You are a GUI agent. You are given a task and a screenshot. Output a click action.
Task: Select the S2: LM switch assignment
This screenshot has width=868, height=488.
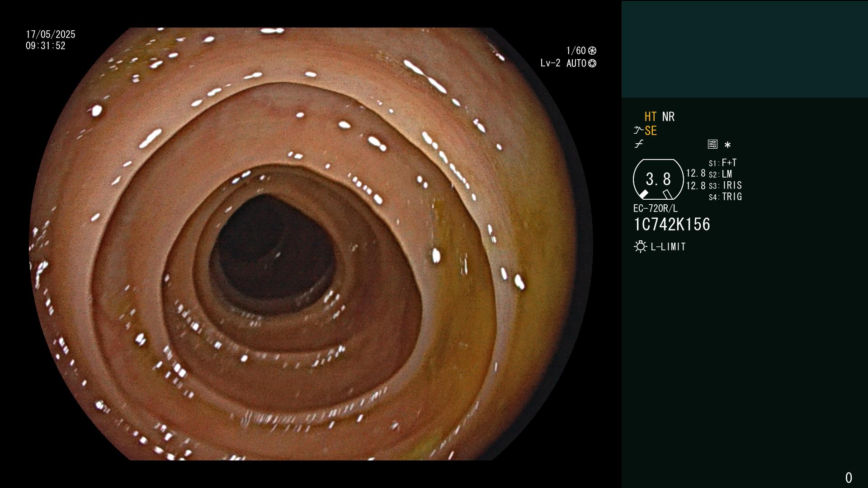pyautogui.click(x=721, y=174)
